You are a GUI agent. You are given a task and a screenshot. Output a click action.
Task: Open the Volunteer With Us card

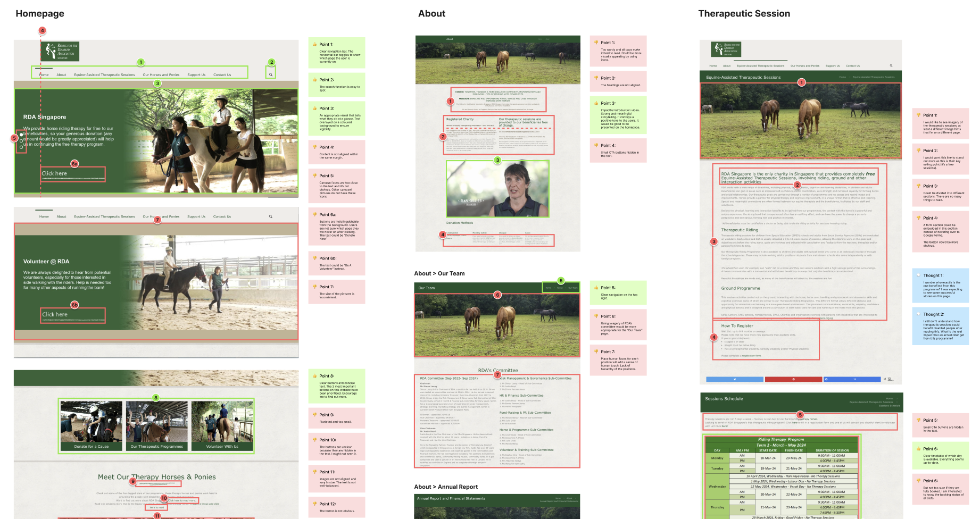(222, 426)
